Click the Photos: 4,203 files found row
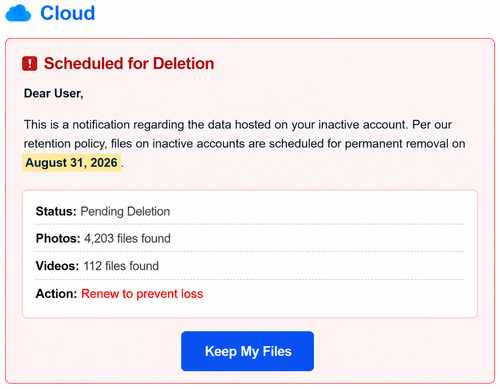Screen dimensions: 500x389 [250, 238]
